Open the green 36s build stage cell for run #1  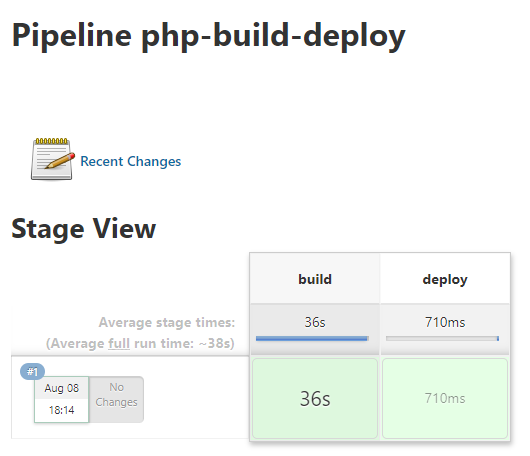click(315, 399)
